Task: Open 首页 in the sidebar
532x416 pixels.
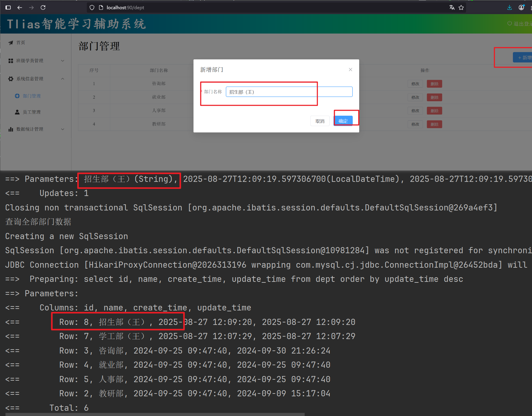Action: click(21, 43)
